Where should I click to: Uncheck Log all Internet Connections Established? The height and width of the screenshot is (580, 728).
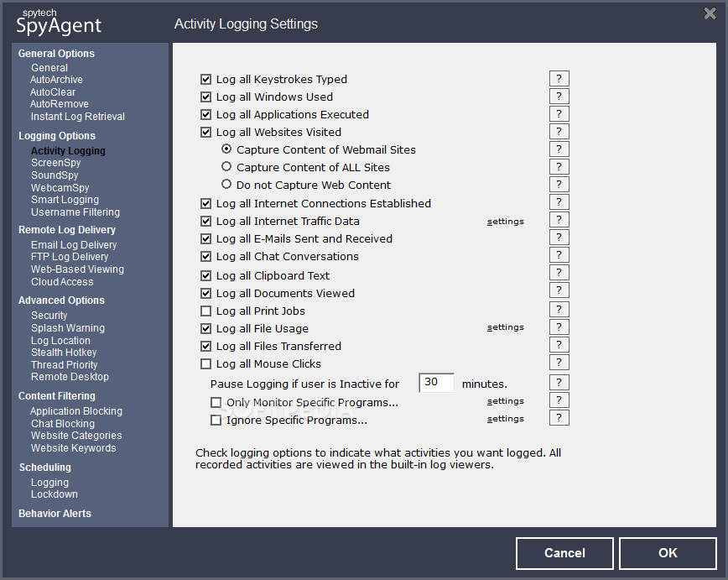pos(205,204)
